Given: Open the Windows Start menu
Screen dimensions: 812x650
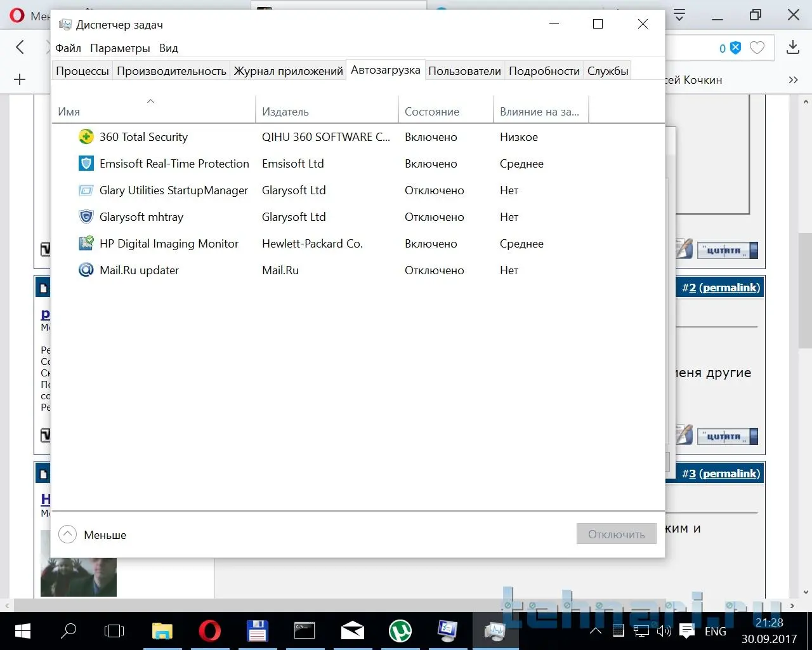Looking at the screenshot, I should 22,631.
